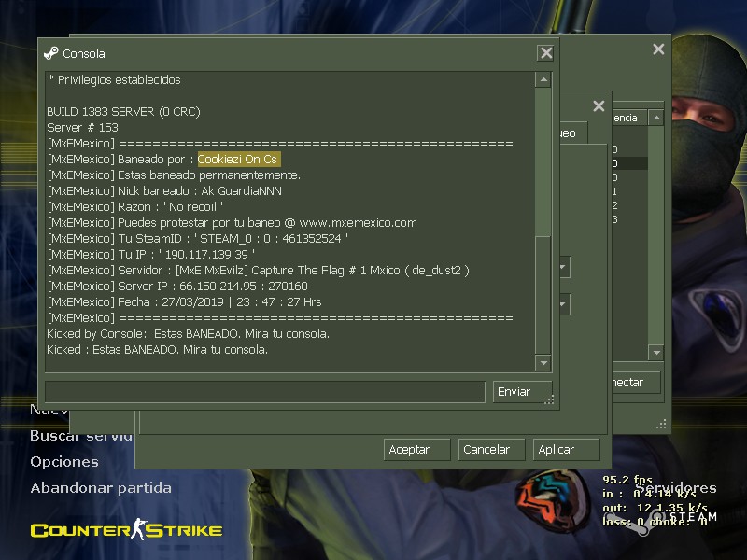Click the 'Server # 153' console line
The image size is (747, 560).
coord(82,128)
